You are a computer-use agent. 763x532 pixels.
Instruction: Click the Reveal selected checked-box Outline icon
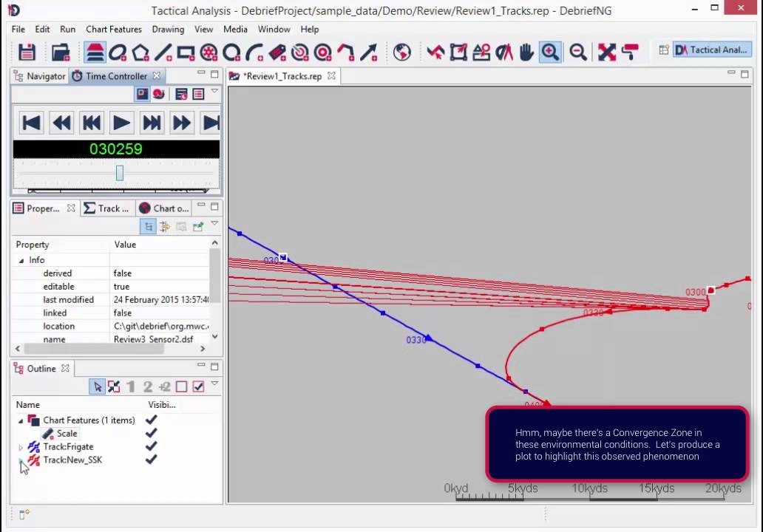(x=198, y=386)
